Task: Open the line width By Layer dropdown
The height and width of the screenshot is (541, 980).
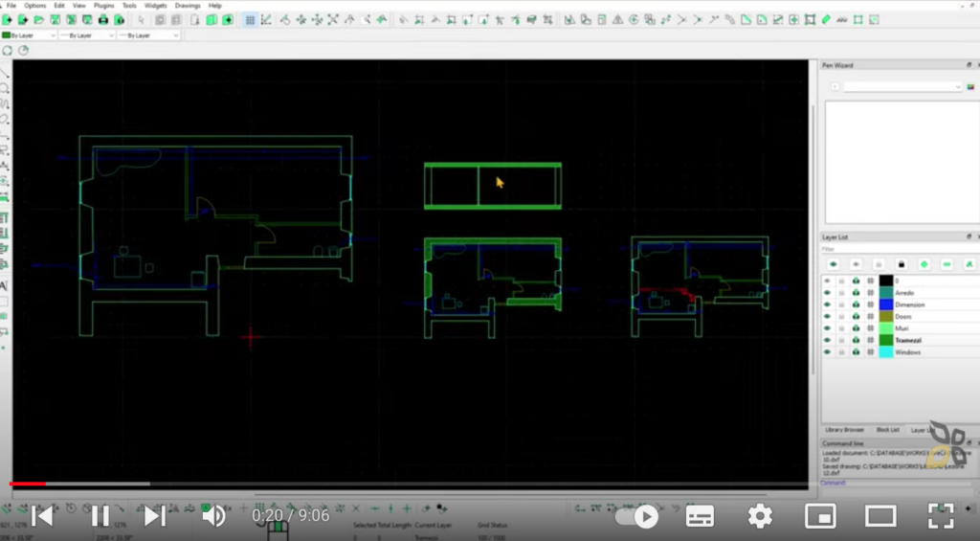Action: 87,35
